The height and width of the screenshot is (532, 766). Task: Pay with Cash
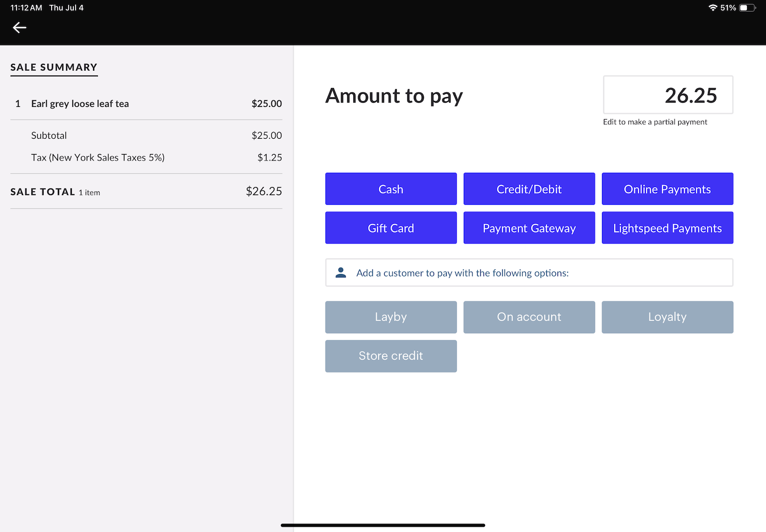click(391, 189)
